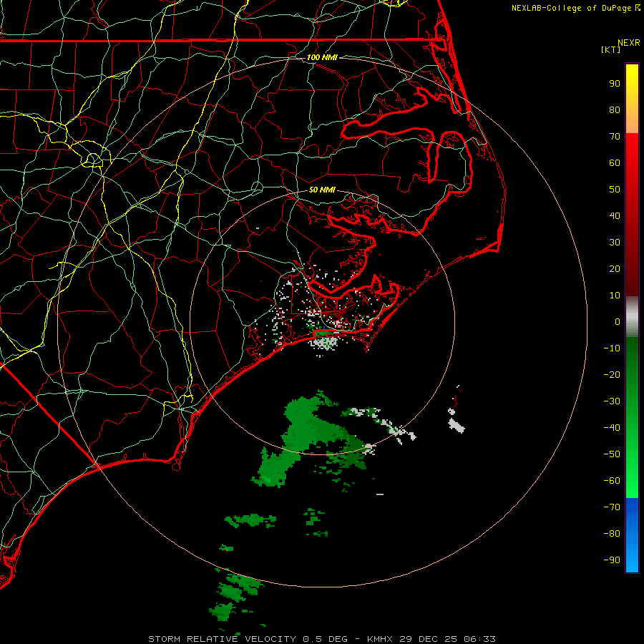Viewport: 644px width, 644px height.
Task: Click the storm relative velocity caption text
Action: pyautogui.click(x=321, y=639)
